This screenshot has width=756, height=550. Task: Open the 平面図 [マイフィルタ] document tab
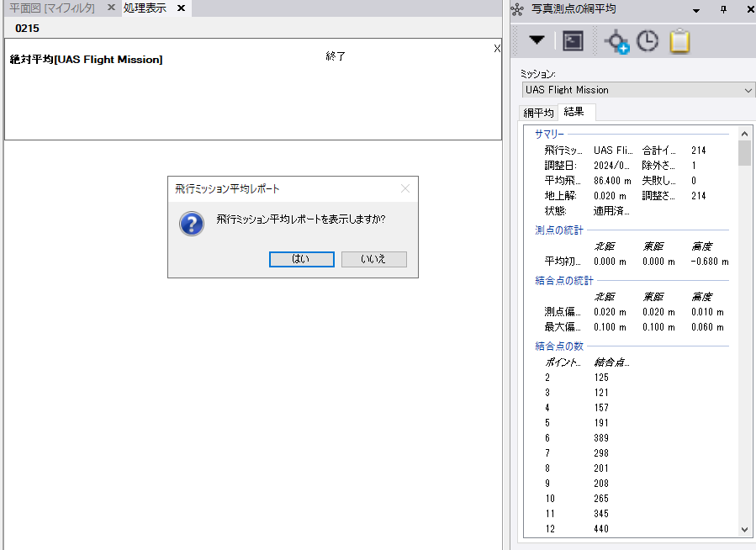click(52, 8)
